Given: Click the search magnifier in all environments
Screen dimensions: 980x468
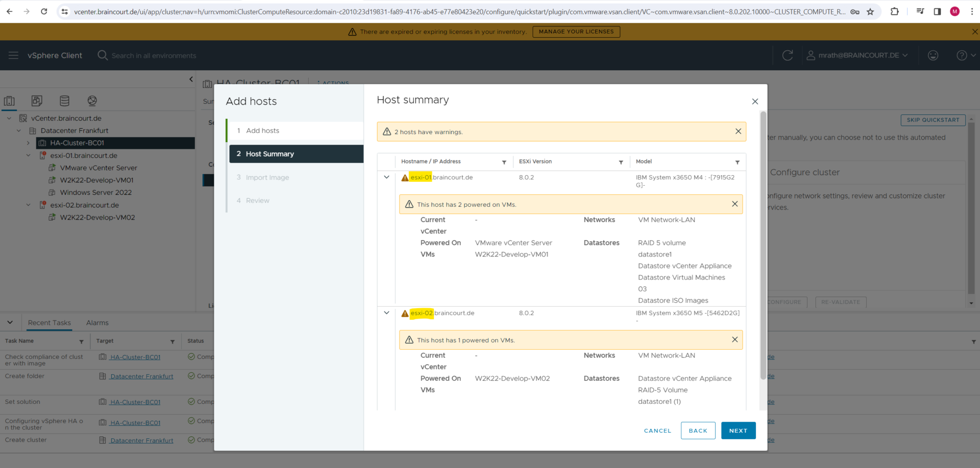Looking at the screenshot, I should coord(102,55).
